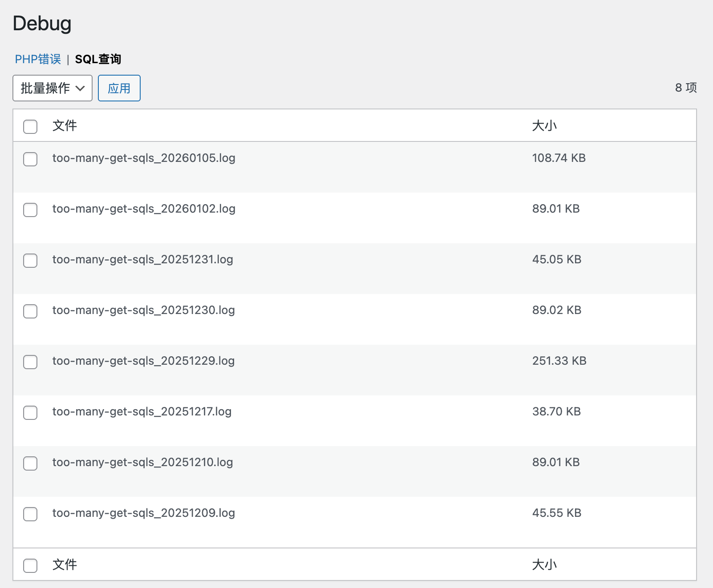The height and width of the screenshot is (588, 713).
Task: Open too-many-get-sqls_20251209.log file
Action: [x=143, y=513]
